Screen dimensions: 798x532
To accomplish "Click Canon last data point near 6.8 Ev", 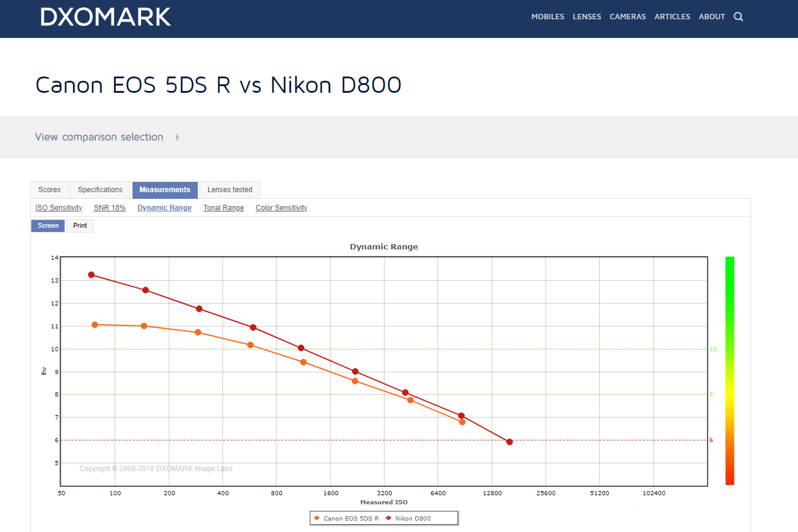I will 462,422.
